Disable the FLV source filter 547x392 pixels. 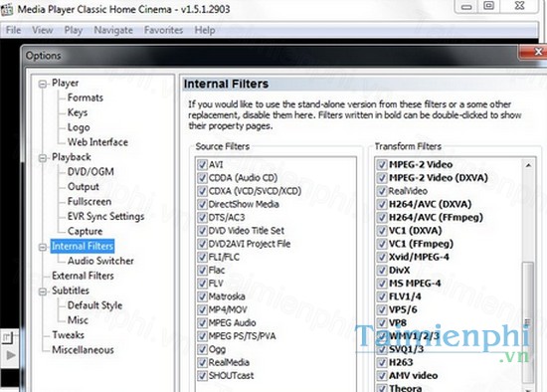[202, 284]
